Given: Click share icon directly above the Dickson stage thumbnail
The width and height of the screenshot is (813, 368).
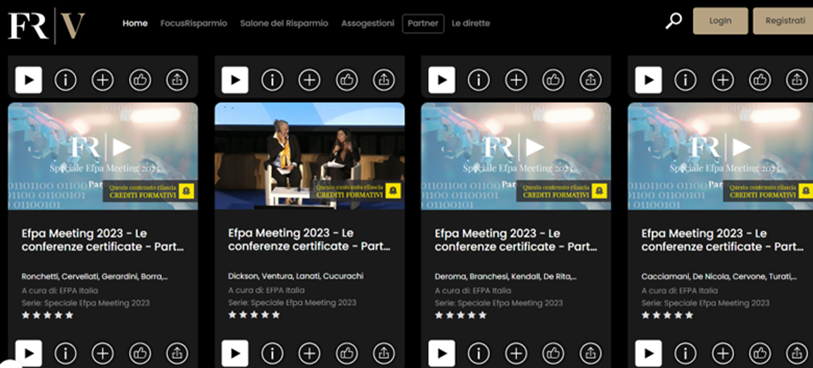Looking at the screenshot, I should point(384,80).
